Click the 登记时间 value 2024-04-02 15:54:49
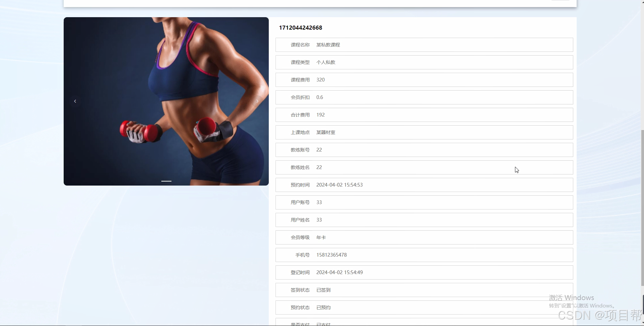Viewport: 644px width, 326px height. pyautogui.click(x=340, y=272)
